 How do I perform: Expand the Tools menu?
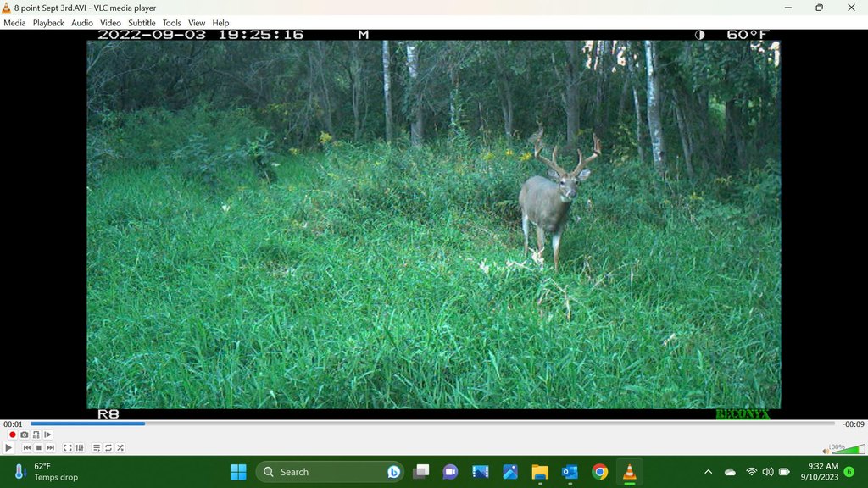coord(171,23)
